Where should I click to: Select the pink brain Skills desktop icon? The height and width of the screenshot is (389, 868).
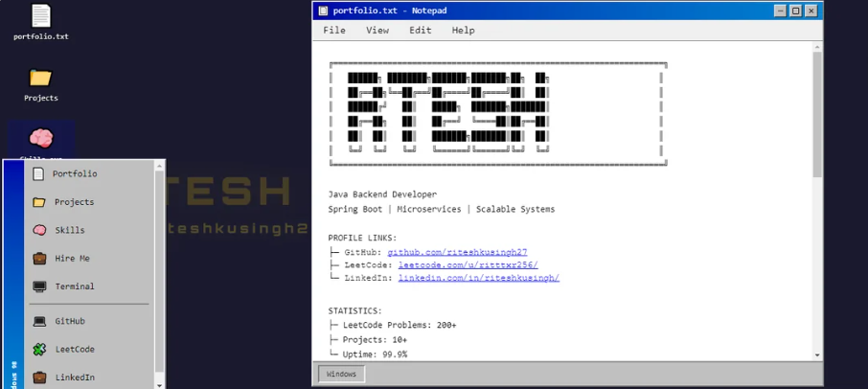tap(41, 140)
